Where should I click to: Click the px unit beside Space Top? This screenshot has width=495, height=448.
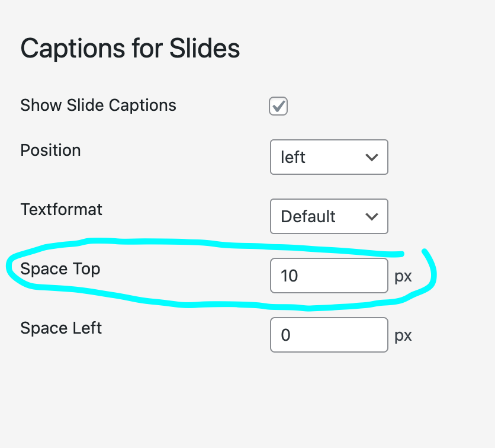(403, 276)
